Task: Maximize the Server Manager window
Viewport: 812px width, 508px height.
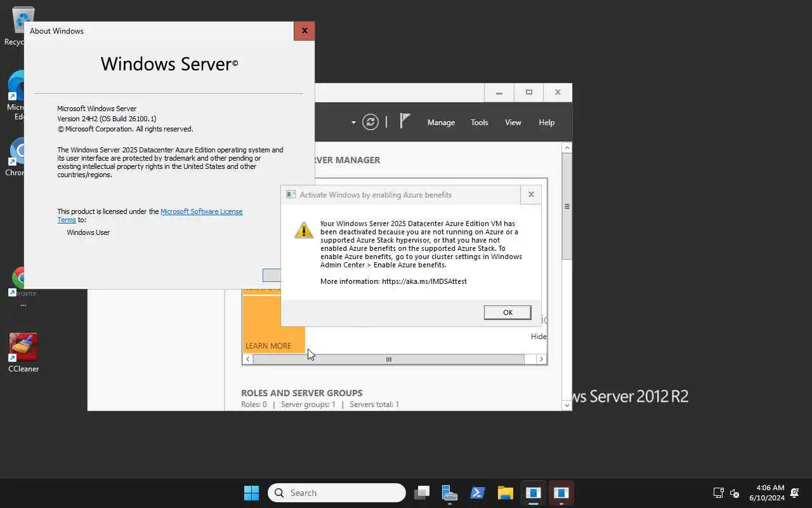Action: (528, 93)
